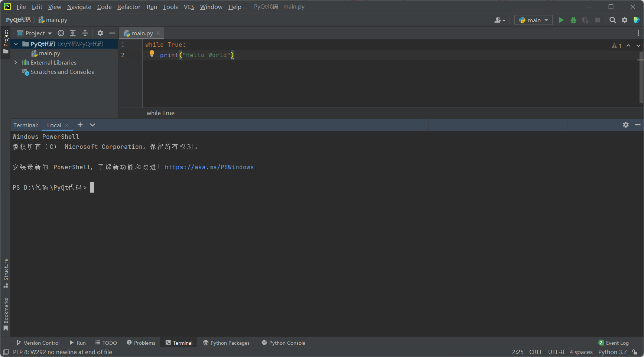Toggle file read-only lock icon
The image size is (644, 357).
(x=635, y=352)
